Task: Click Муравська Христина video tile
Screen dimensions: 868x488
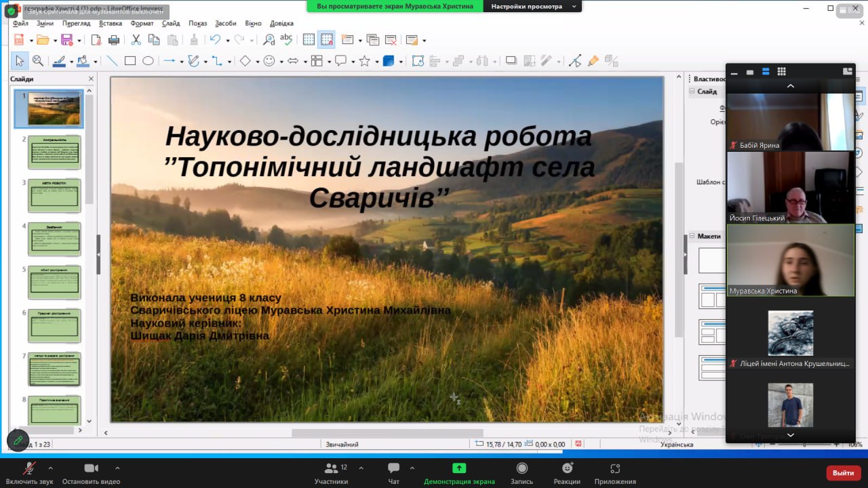Action: click(791, 260)
